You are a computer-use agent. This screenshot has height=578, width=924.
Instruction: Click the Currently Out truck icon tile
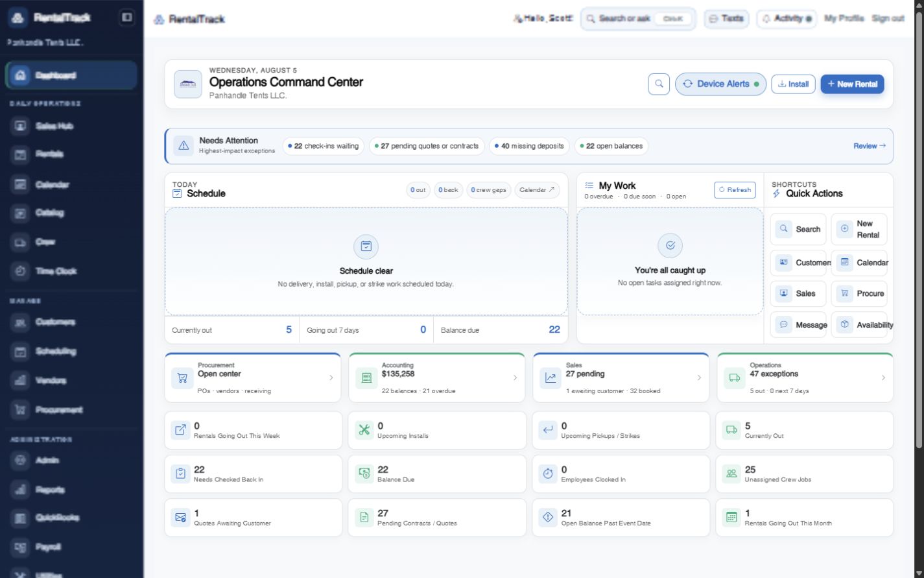731,430
